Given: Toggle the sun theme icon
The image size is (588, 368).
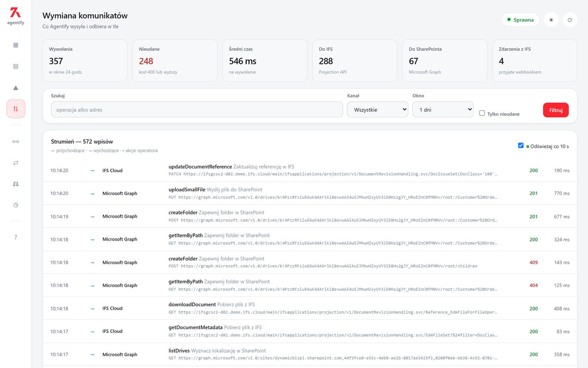Looking at the screenshot, I should [551, 20].
